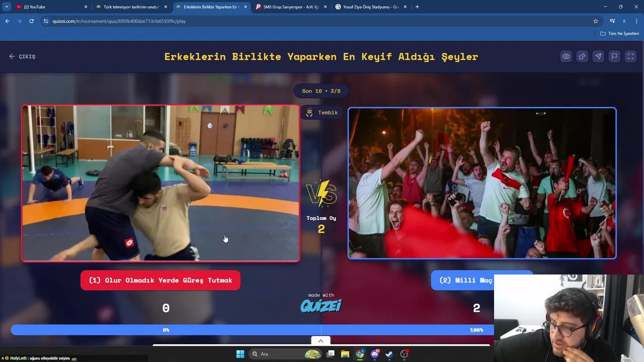This screenshot has width=644, height=362.
Task: Click the paper plane share icon
Action: 598,56
